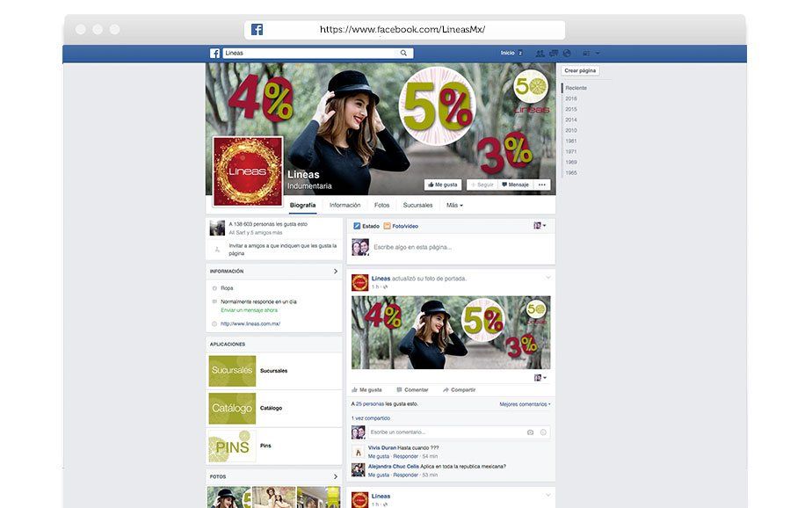The width and height of the screenshot is (812, 508).
Task: Click the Seguir button
Action: click(x=482, y=185)
